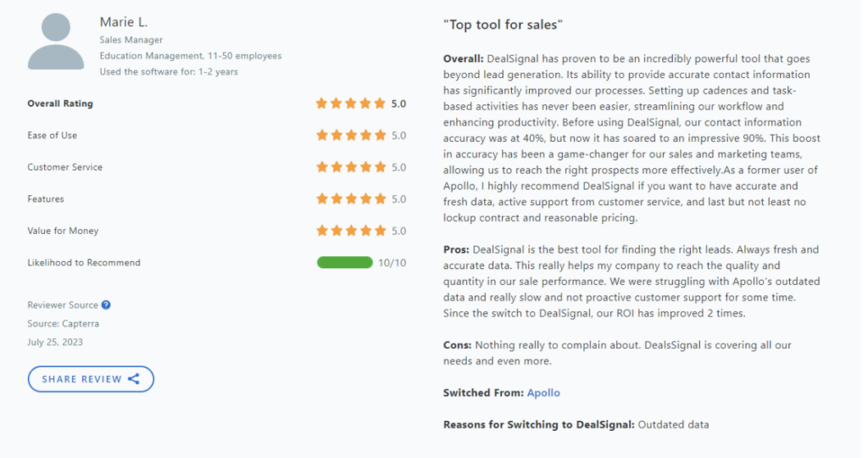The height and width of the screenshot is (458, 868).
Task: Click the Overall Rating 5.0 score
Action: tap(398, 104)
